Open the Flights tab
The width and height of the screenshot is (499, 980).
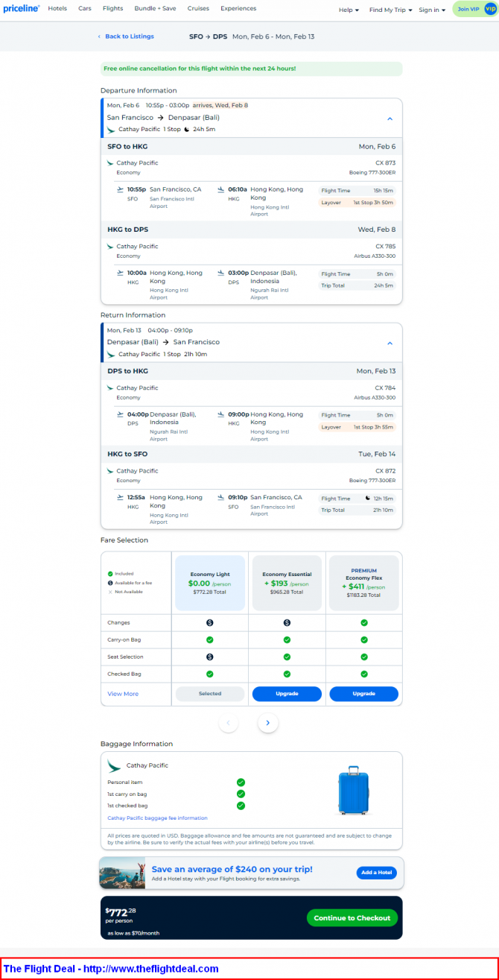(x=113, y=9)
